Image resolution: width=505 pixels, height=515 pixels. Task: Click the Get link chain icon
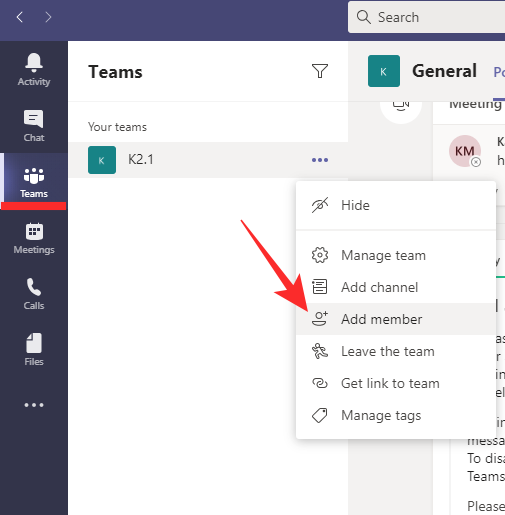(x=320, y=383)
